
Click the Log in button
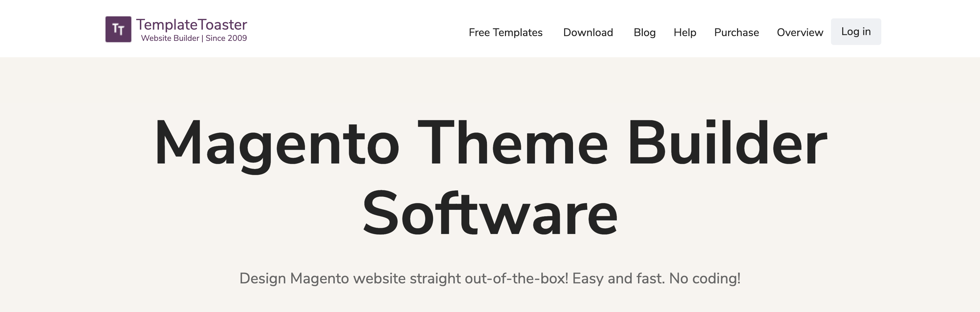click(855, 32)
